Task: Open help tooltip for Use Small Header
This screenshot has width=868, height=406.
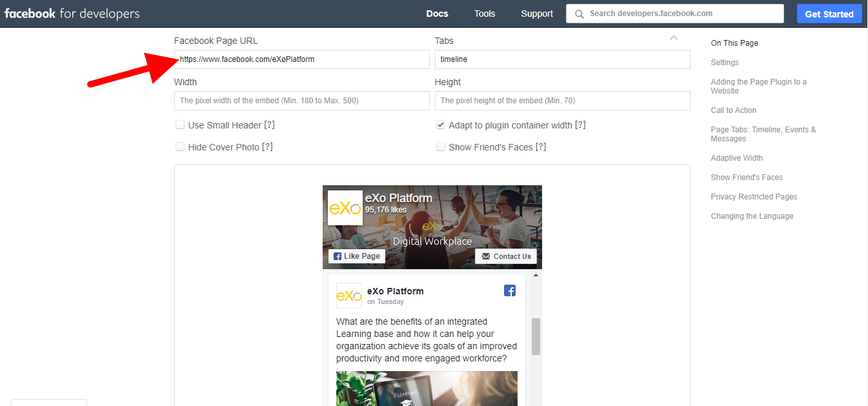Action: pos(270,125)
